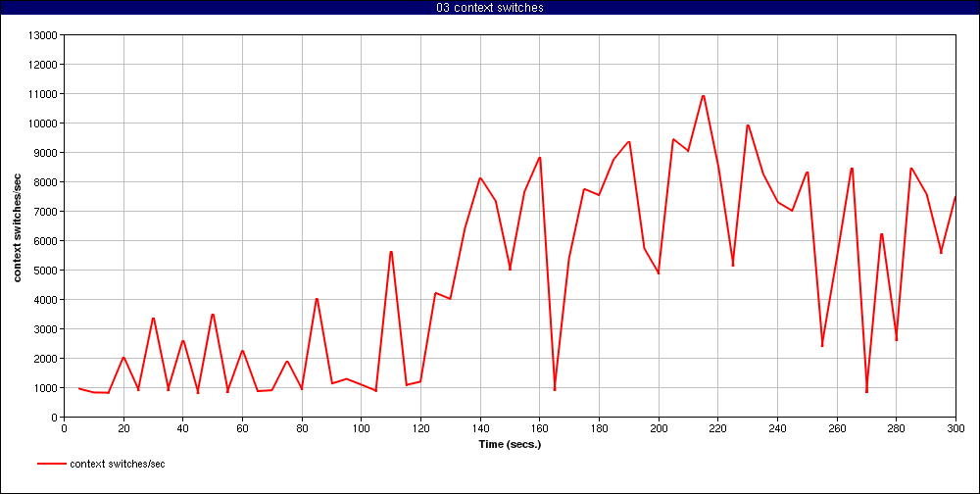This screenshot has height=494, width=980.
Task: Click the x-axis label 220
Action: [x=718, y=429]
